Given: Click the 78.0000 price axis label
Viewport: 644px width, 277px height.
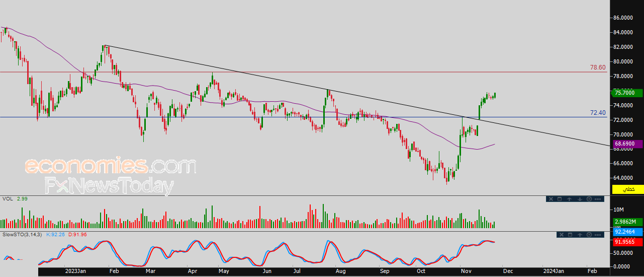Looking at the screenshot, I should pyautogui.click(x=623, y=76).
